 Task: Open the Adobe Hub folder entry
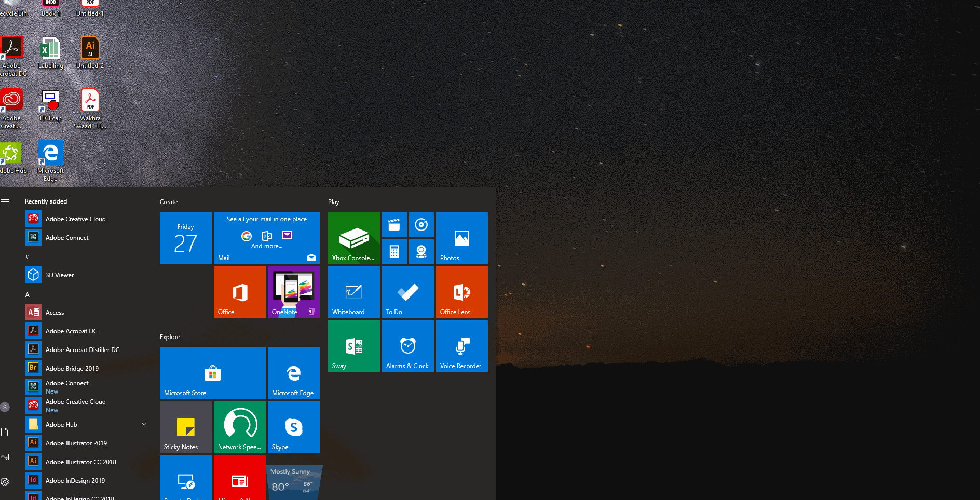coord(87,424)
